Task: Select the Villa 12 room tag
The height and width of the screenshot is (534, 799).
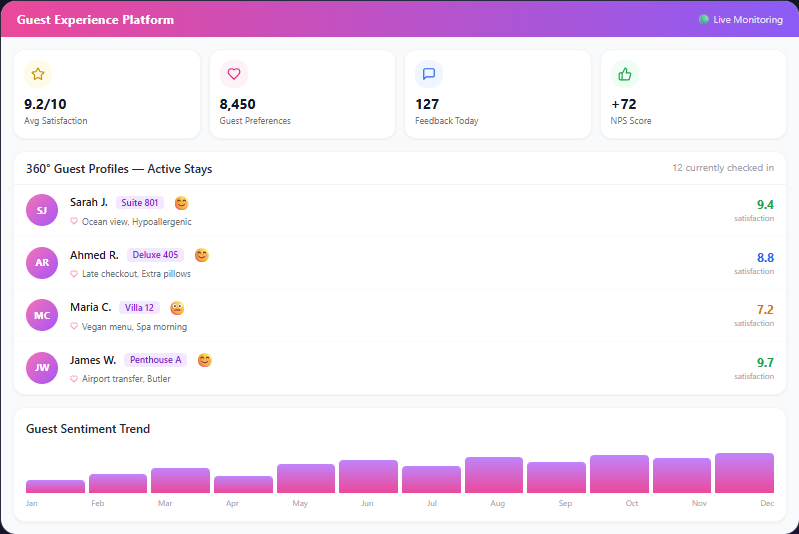Action: [x=139, y=307]
